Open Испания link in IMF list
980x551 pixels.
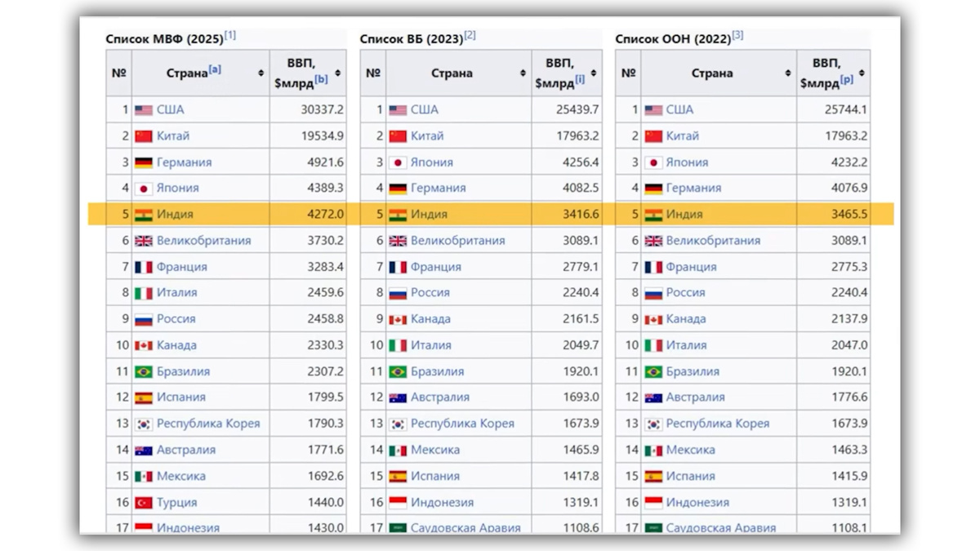click(181, 397)
